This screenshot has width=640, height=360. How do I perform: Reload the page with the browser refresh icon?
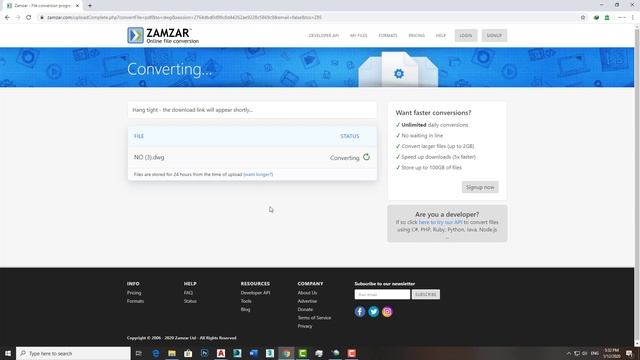29,18
